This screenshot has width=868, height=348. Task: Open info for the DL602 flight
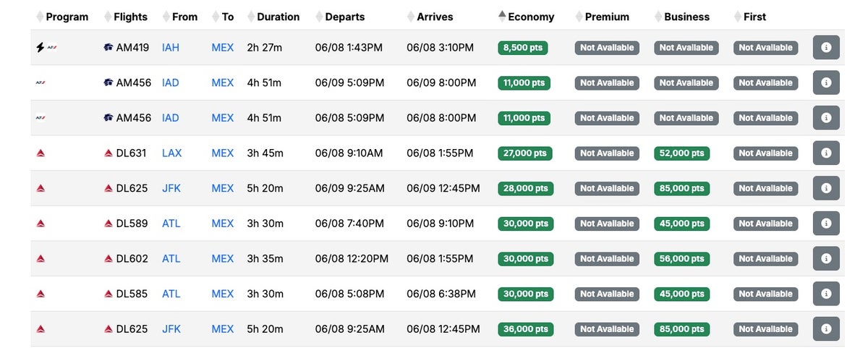click(826, 259)
